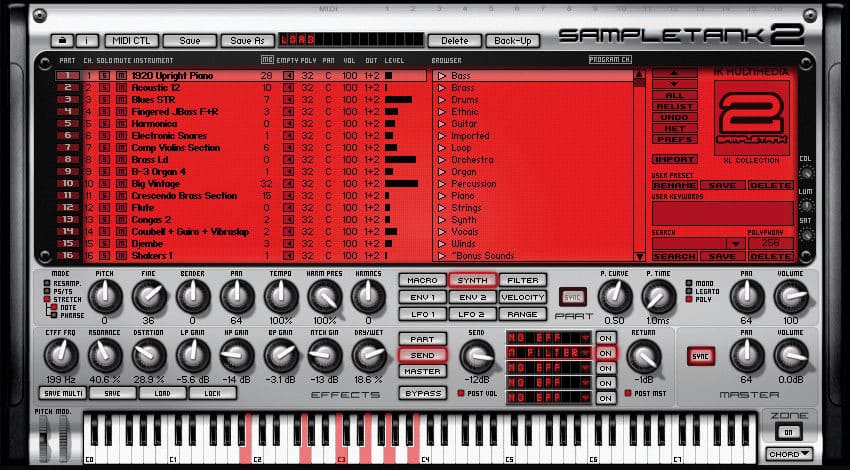850x470 pixels.
Task: Solo the 1920 Upright Piano part
Action: 105,76
